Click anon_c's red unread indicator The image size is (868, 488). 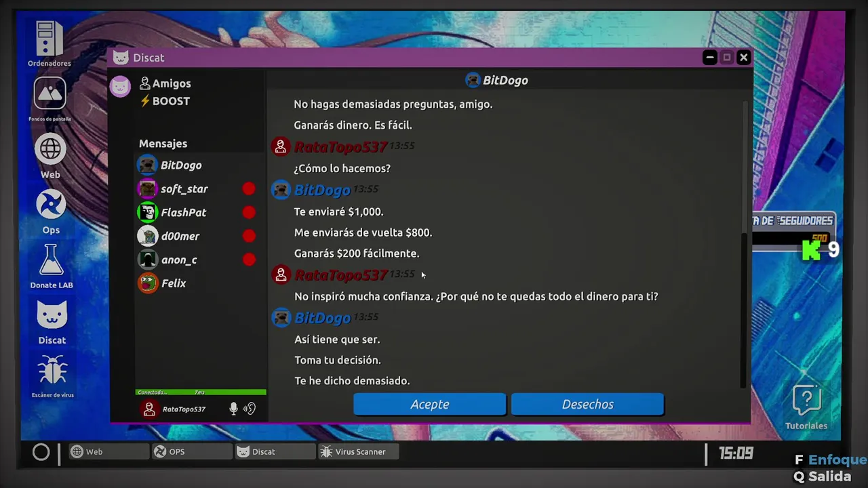[x=249, y=260]
